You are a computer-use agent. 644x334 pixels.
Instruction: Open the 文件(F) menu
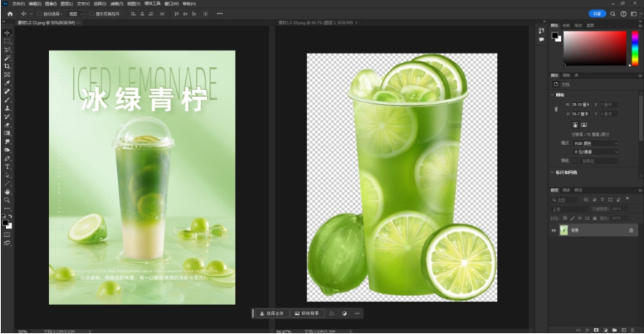18,3
